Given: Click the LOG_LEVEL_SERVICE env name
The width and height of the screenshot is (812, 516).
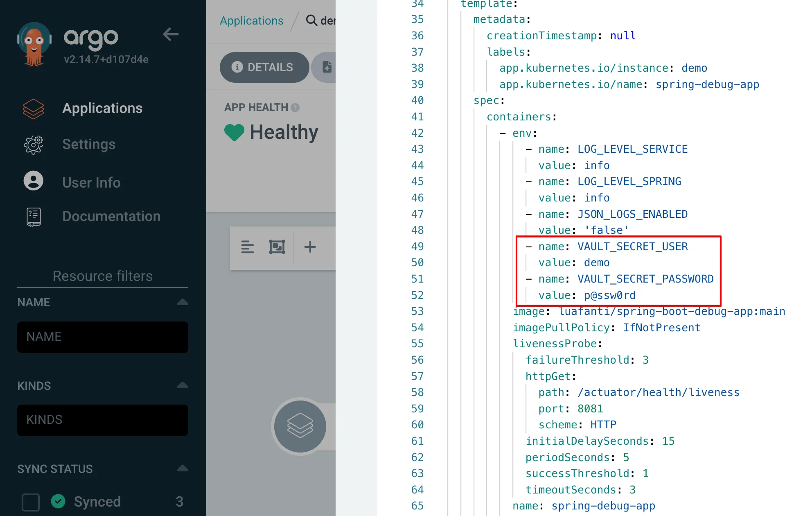Looking at the screenshot, I should pos(632,149).
